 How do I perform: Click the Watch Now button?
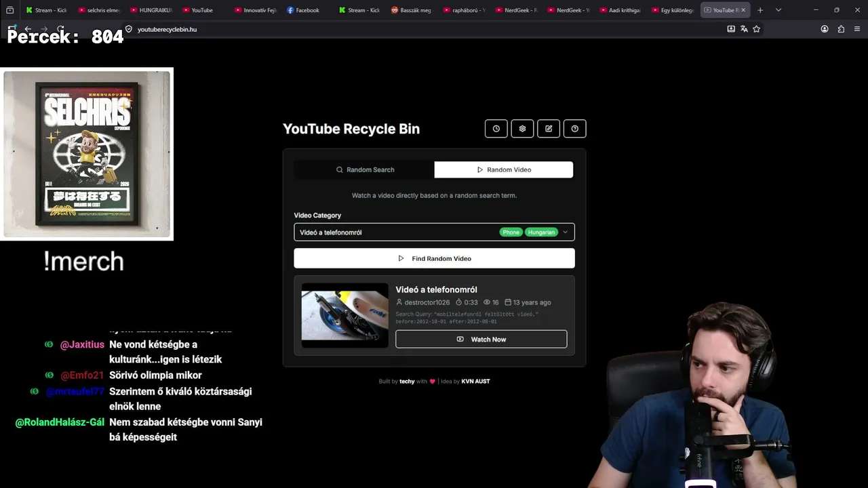pyautogui.click(x=481, y=339)
